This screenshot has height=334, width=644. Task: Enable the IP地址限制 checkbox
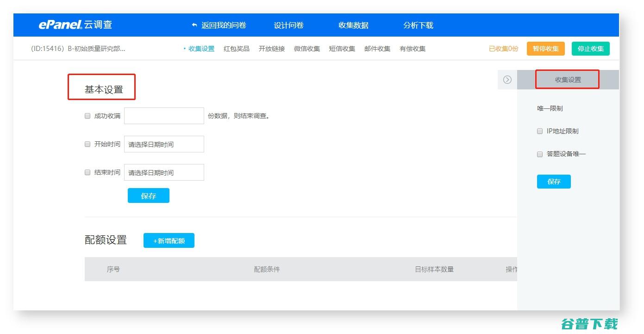pos(540,131)
